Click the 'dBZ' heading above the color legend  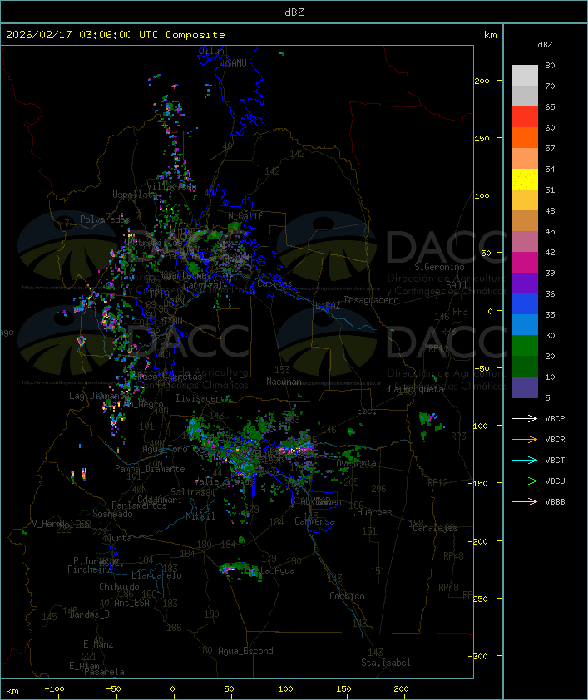[545, 45]
